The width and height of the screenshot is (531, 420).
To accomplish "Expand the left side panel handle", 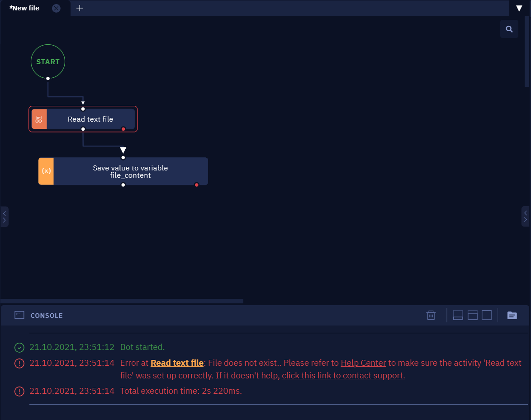I will coord(4,217).
